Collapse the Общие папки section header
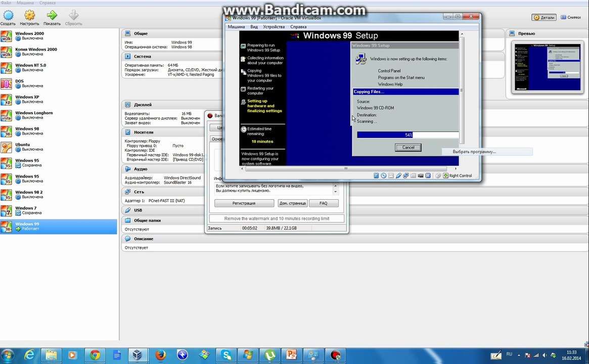This screenshot has height=364, width=589. point(147,220)
